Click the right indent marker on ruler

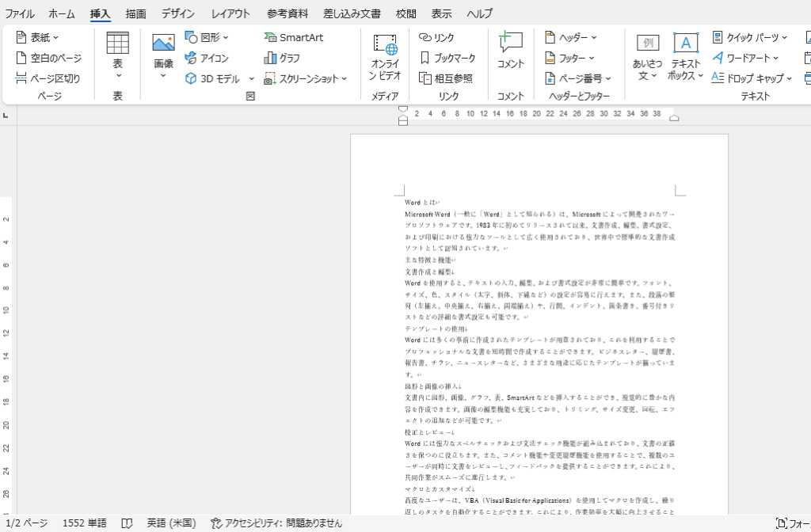tap(674, 118)
